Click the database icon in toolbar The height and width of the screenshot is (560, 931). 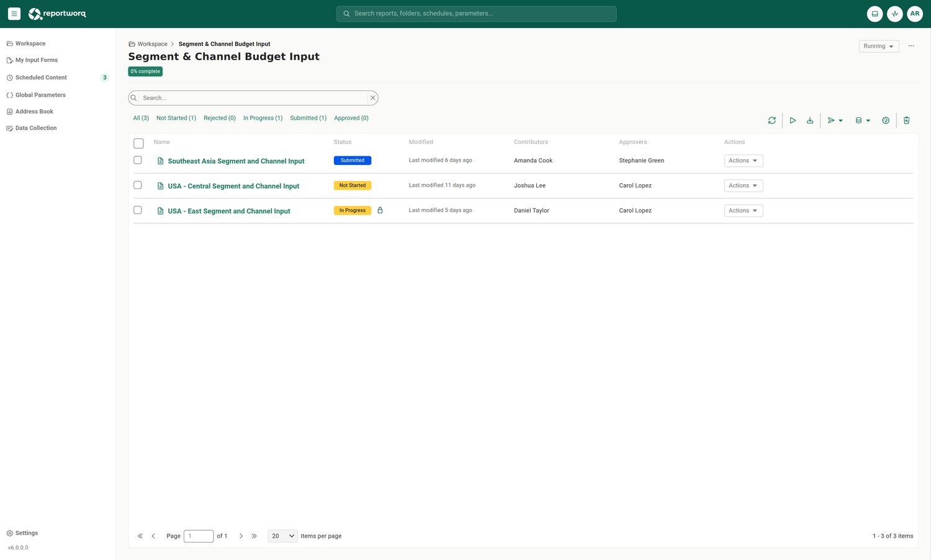pos(858,120)
